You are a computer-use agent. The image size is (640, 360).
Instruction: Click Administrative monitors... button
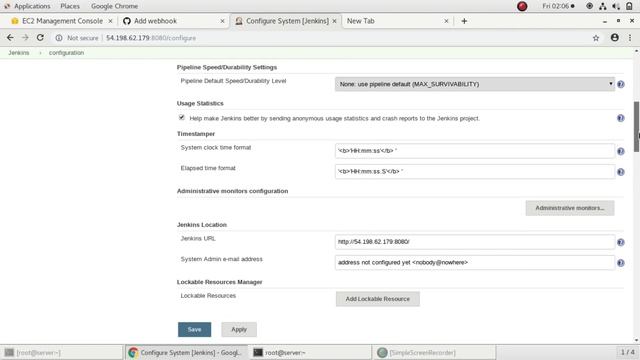click(570, 208)
